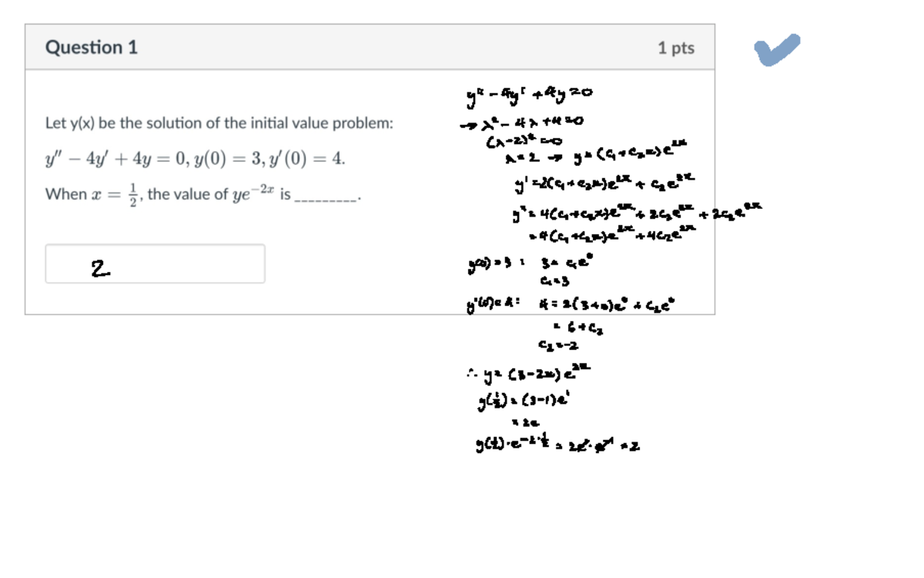Click the 'Let y(x) be the solution' sentence
The width and height of the screenshot is (924, 578).
219,123
